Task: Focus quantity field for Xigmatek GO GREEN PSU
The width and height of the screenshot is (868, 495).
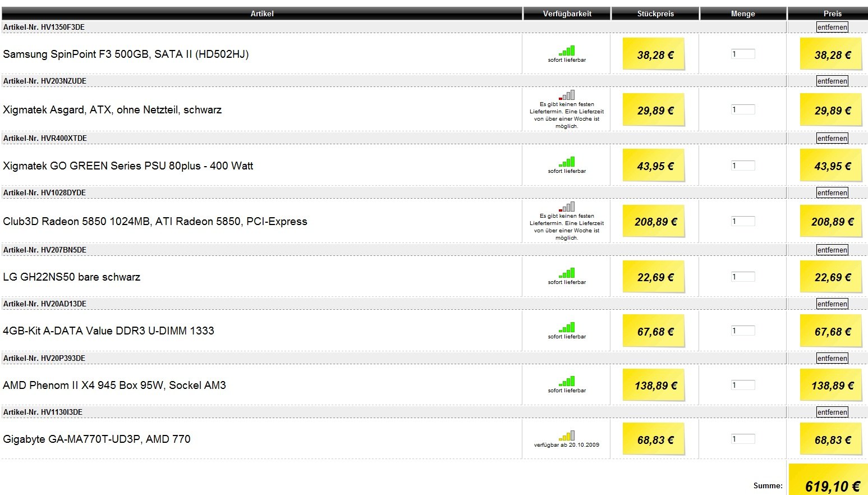Action: click(x=743, y=166)
